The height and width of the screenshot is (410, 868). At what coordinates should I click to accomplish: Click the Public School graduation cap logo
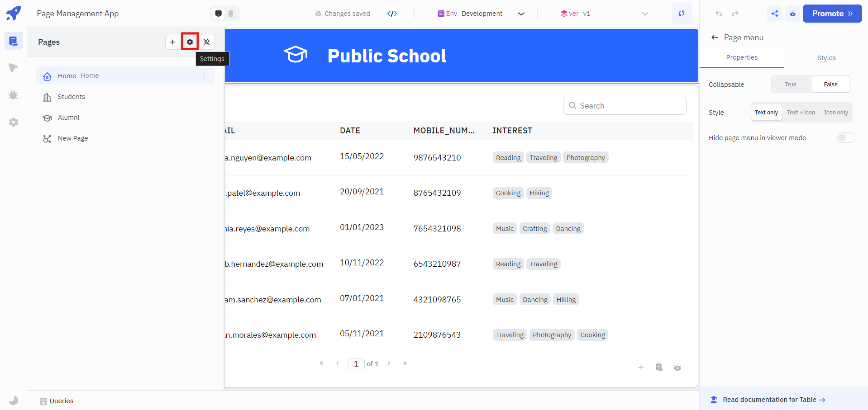pos(296,55)
